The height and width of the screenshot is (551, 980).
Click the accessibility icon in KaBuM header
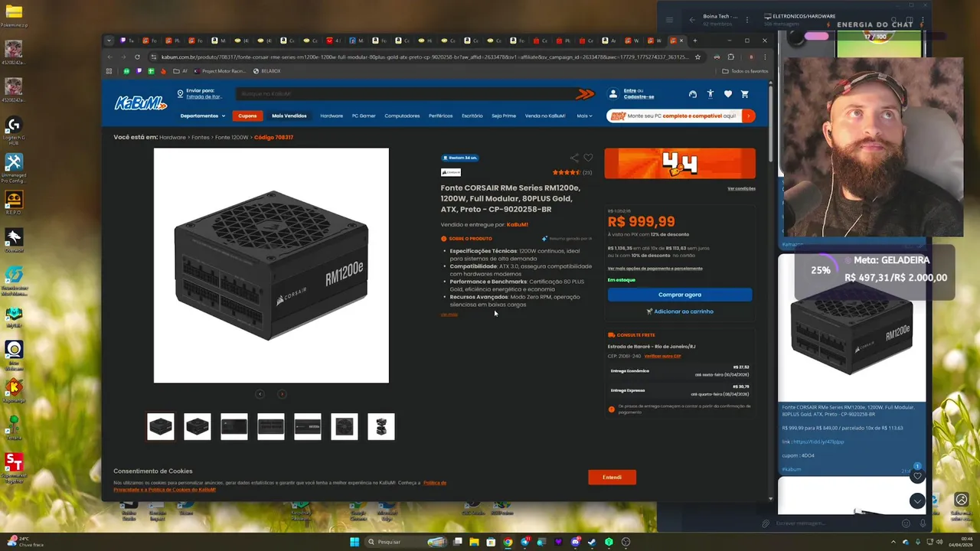coord(710,94)
